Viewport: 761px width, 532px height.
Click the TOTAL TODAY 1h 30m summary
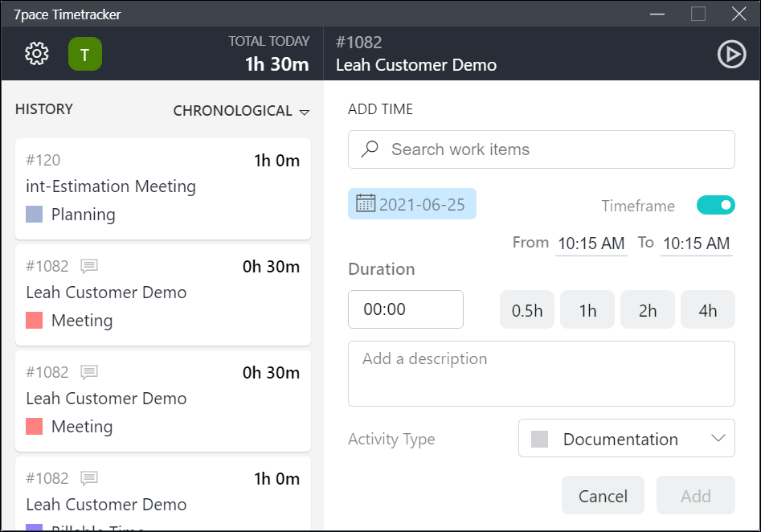269,53
